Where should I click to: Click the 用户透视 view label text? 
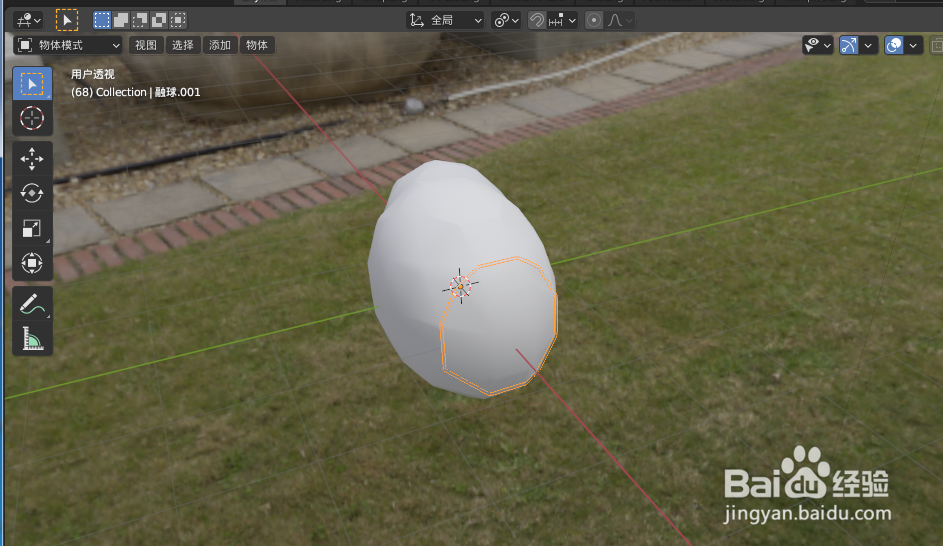(x=93, y=75)
